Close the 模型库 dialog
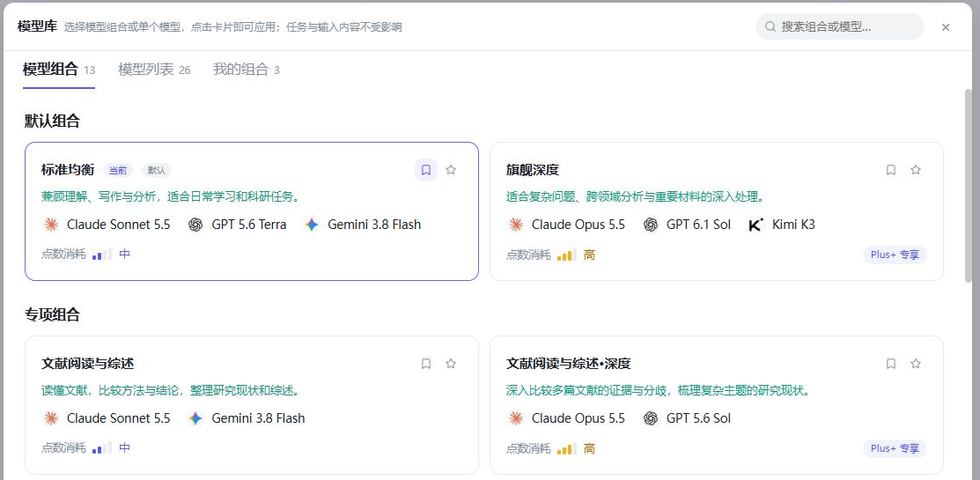The width and height of the screenshot is (980, 480). 946,27
